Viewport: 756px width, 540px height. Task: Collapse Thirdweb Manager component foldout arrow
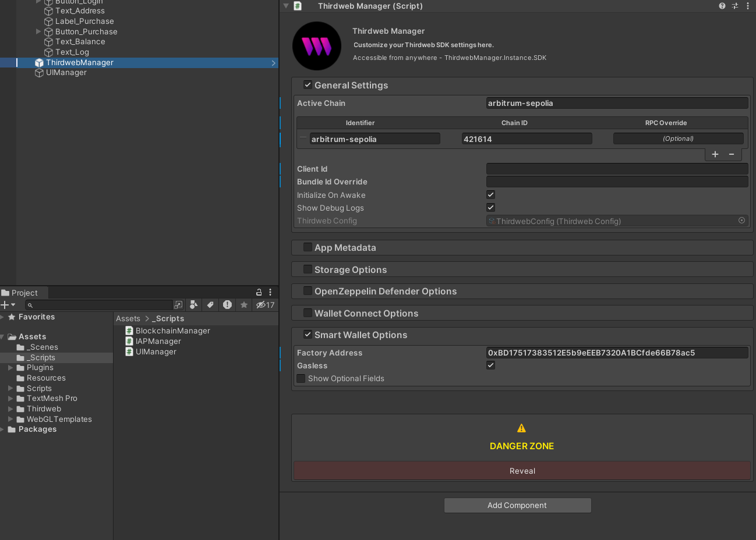pos(286,6)
